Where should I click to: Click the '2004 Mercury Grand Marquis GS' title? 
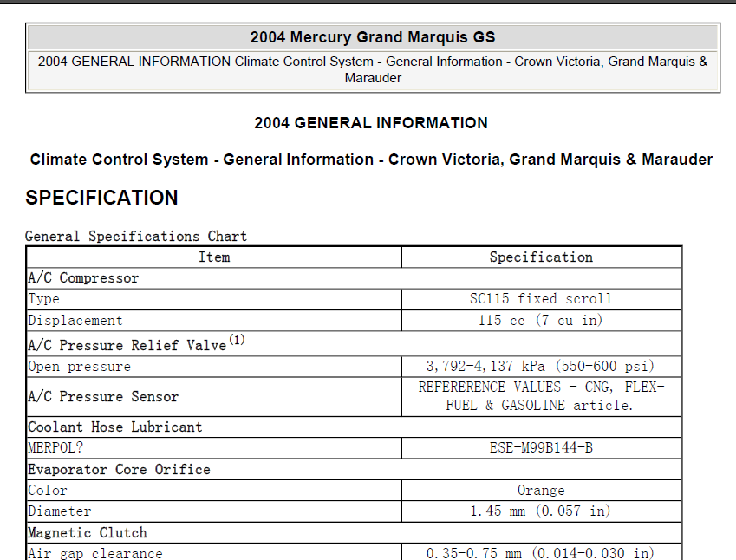(372, 37)
